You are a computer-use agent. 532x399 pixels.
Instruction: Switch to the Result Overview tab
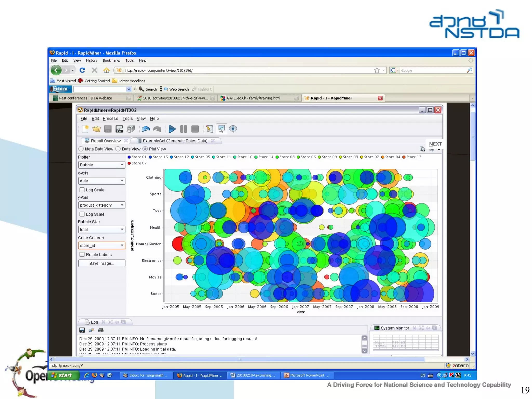[x=105, y=141]
